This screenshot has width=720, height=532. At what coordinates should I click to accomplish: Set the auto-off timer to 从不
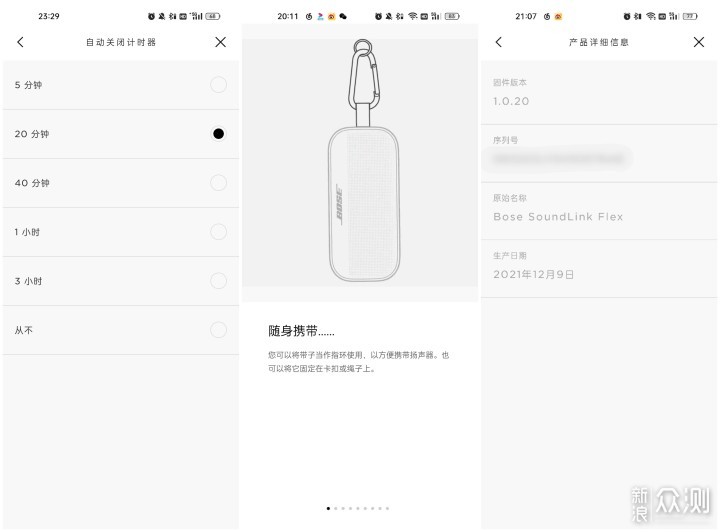[x=121, y=330]
